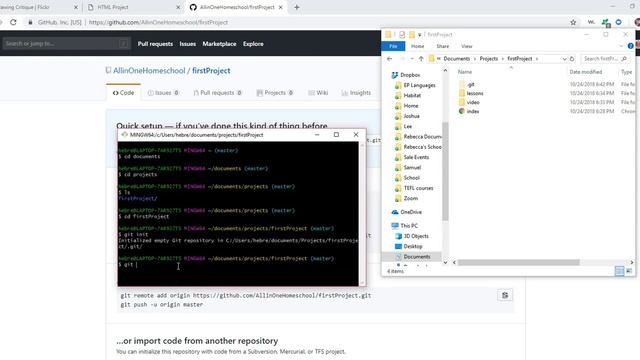The image size is (640, 360).
Task: Select the repository Insights tab
Action: [356, 93]
